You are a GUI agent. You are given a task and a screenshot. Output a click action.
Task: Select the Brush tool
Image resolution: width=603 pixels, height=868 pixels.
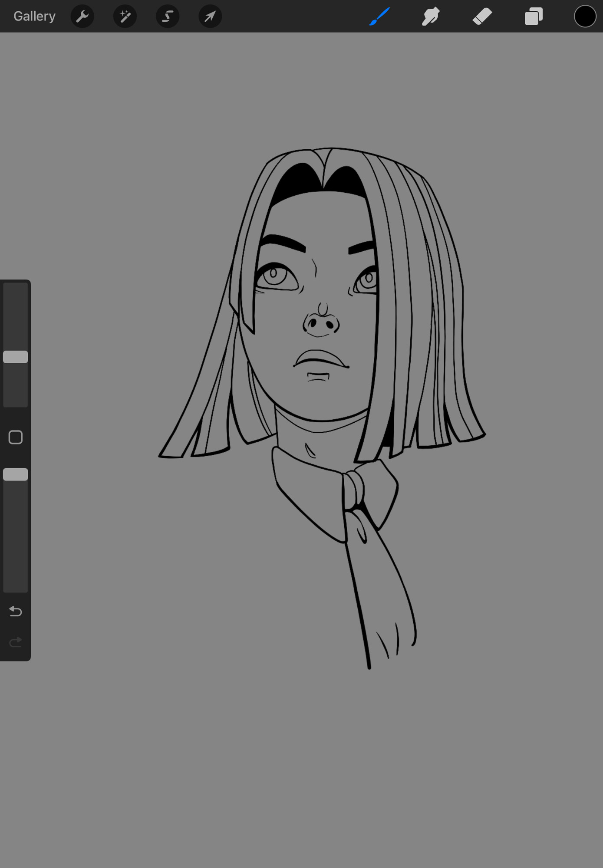pyautogui.click(x=379, y=16)
